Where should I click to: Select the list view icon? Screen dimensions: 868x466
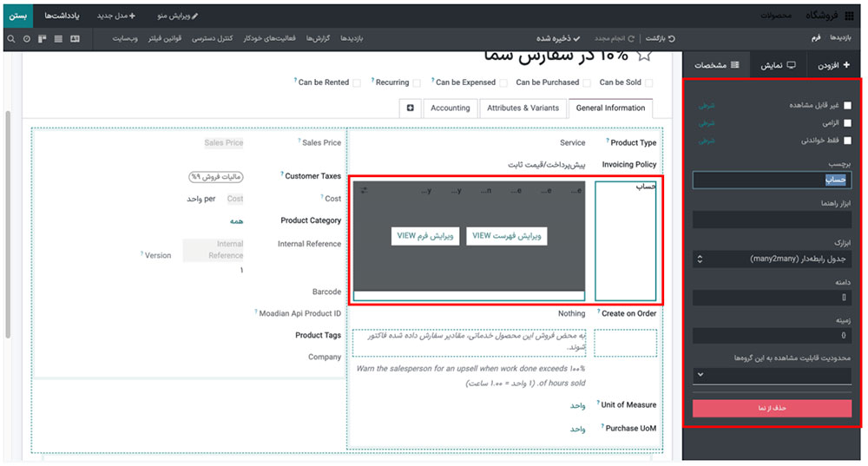point(58,39)
